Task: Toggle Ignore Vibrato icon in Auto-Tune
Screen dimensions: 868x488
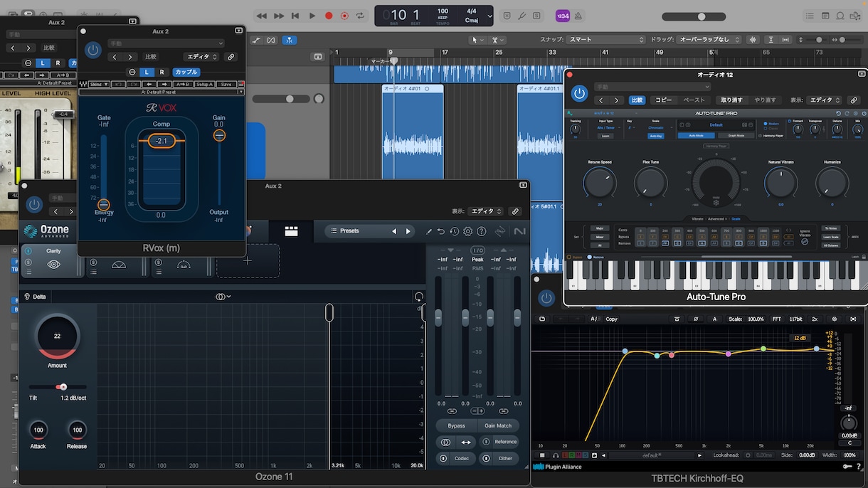Action: (x=805, y=242)
